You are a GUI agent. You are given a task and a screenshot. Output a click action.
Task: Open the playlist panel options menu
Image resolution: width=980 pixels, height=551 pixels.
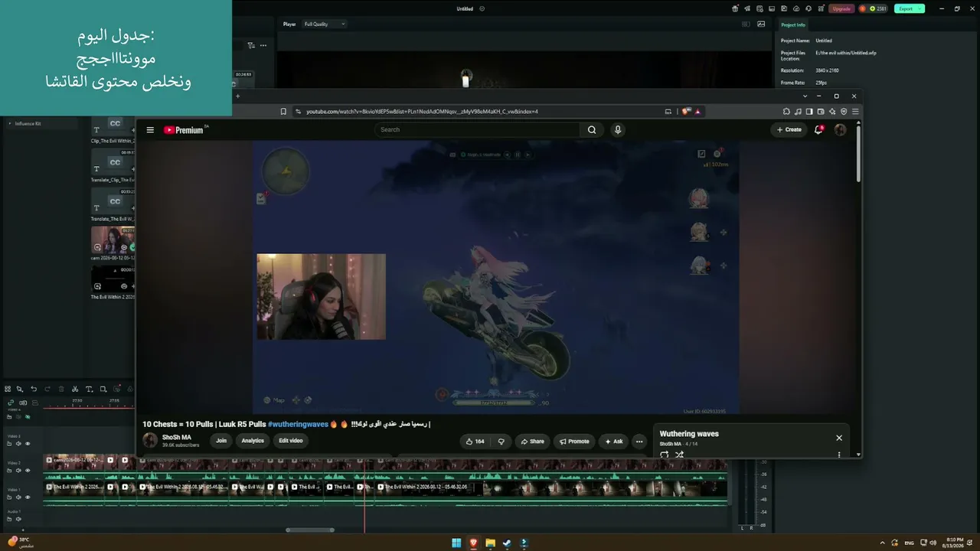(839, 455)
